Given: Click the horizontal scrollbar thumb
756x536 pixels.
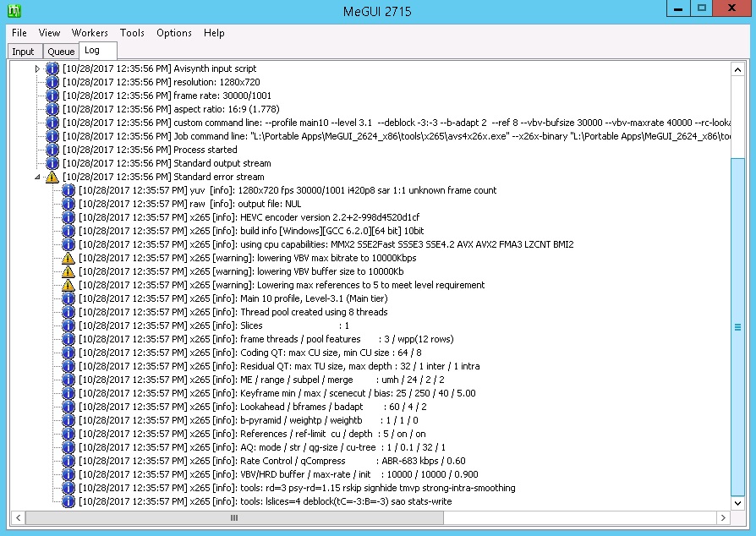Looking at the screenshot, I should point(234,517).
